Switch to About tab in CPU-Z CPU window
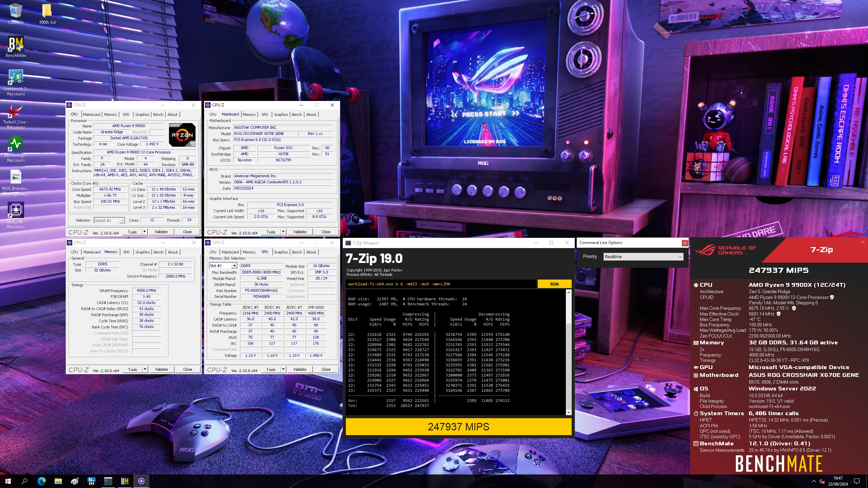The width and height of the screenshot is (868, 488). pos(172,115)
